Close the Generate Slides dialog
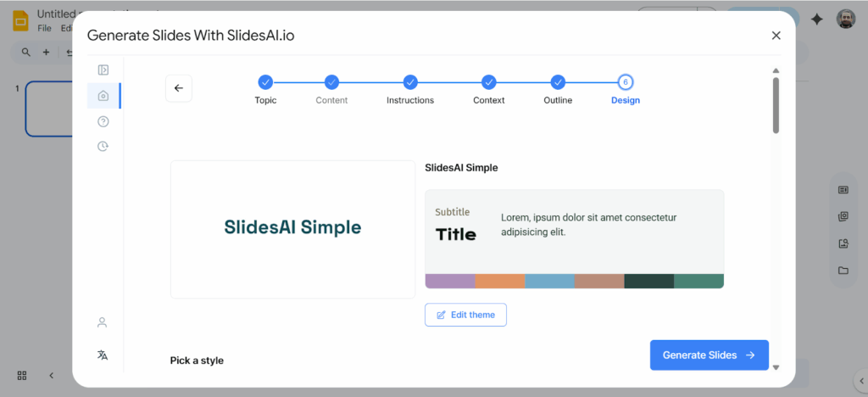 [x=776, y=36]
